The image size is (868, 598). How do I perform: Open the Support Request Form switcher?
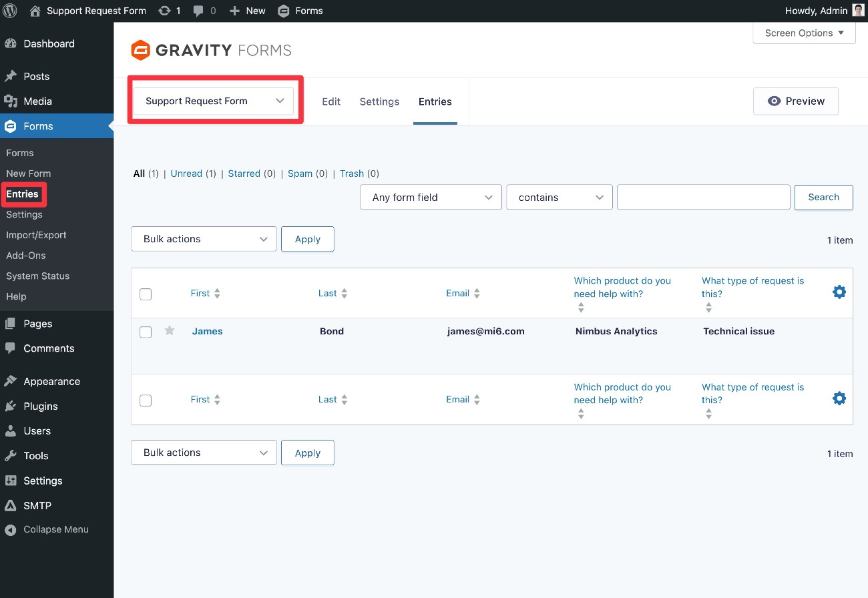tap(214, 101)
